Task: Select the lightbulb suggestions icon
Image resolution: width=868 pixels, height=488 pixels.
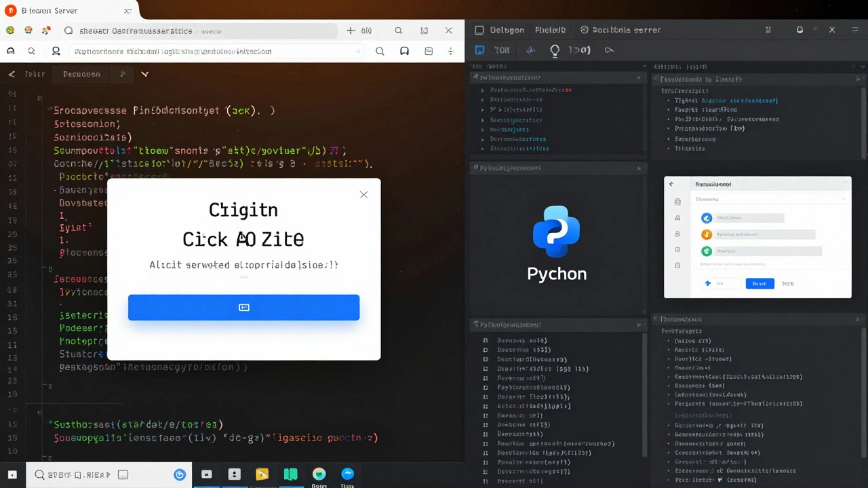Action: pos(555,49)
